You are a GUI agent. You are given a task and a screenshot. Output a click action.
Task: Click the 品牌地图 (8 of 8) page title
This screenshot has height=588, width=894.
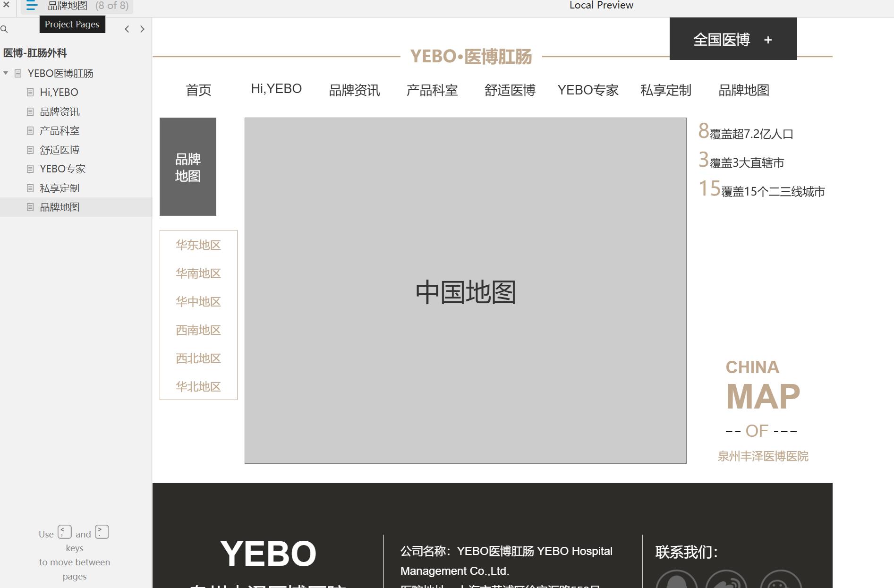pyautogui.click(x=88, y=6)
